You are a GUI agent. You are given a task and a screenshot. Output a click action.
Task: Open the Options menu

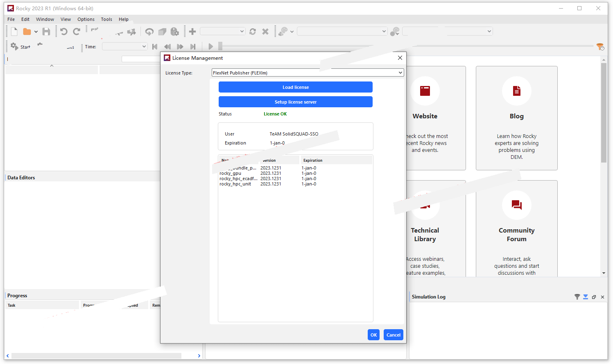86,19
